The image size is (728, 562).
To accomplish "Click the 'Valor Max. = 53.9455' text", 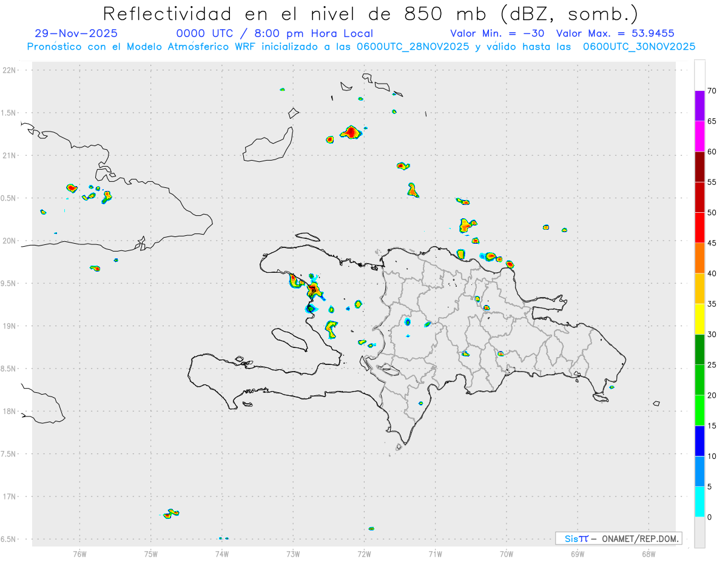I will pos(615,33).
